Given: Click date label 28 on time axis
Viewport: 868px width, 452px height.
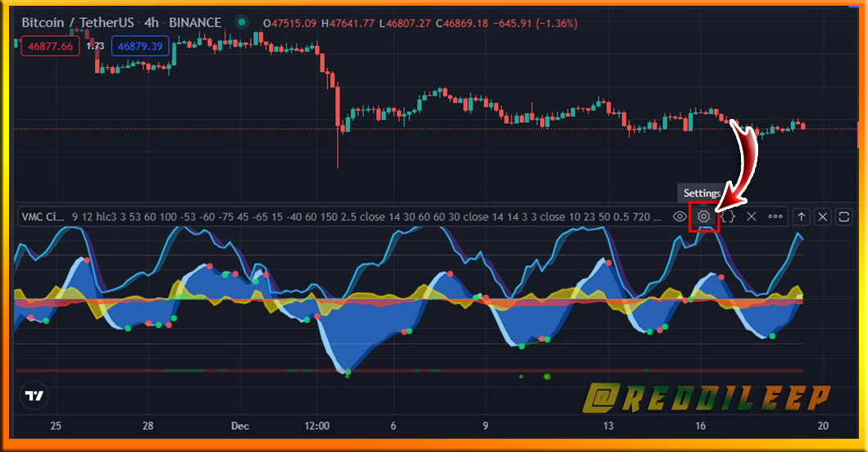Looking at the screenshot, I should click(148, 426).
